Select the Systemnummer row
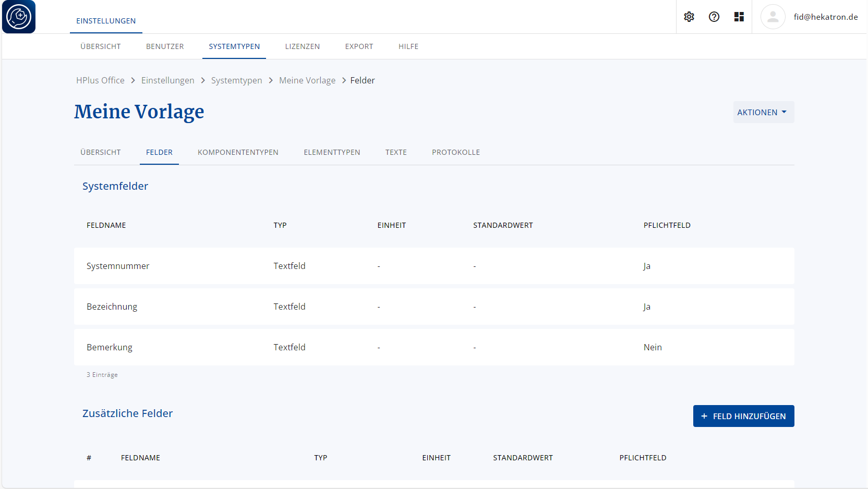Viewport: 868px width, 489px height. tap(434, 266)
